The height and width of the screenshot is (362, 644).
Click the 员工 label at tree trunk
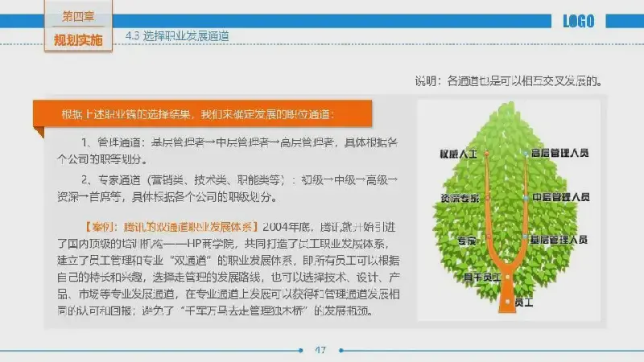point(524,303)
